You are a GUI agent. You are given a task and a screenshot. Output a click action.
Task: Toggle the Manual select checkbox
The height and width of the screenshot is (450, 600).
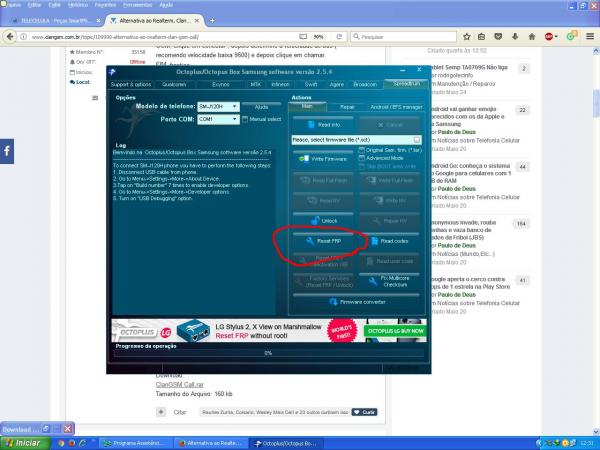point(245,119)
